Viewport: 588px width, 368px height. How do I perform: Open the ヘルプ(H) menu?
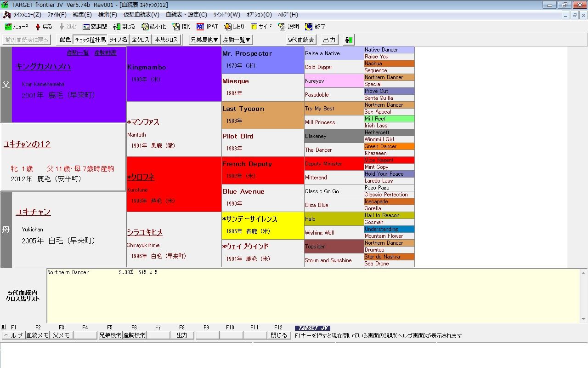[288, 15]
